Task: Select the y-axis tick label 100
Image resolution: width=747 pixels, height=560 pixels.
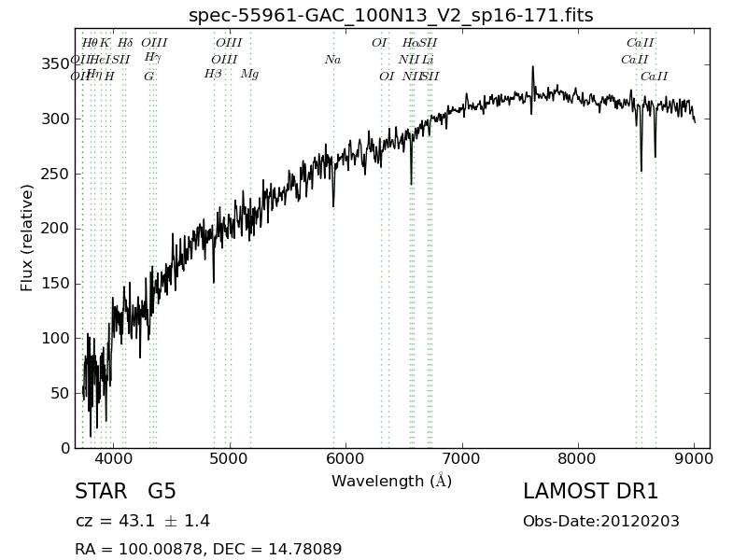Action: click(x=55, y=339)
